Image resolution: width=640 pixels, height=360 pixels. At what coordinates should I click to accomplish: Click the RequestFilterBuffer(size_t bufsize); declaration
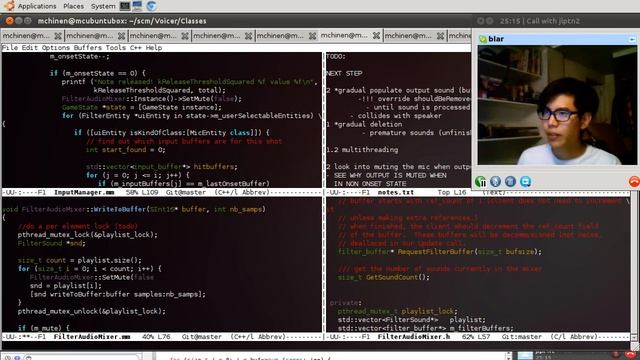pyautogui.click(x=440, y=252)
